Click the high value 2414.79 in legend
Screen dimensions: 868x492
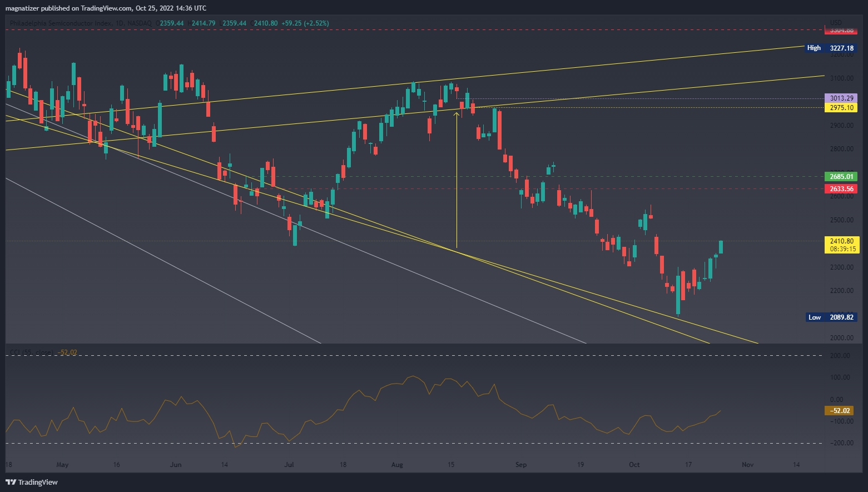pos(203,23)
